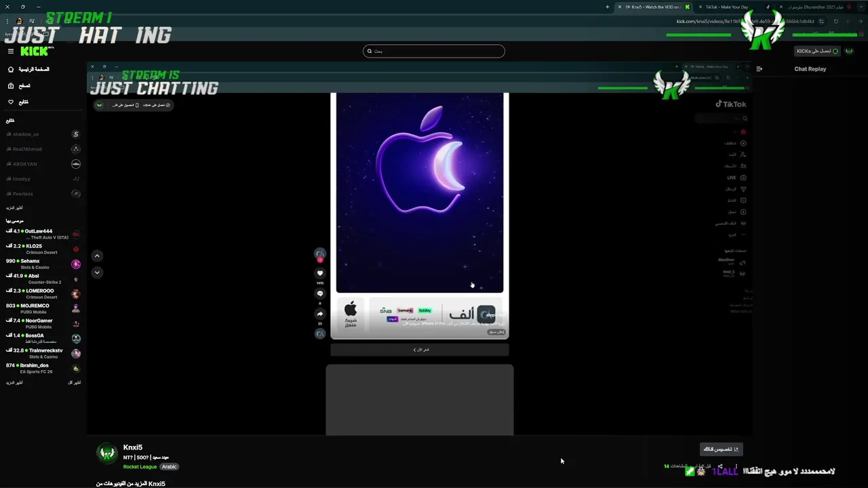Open recommended channel Absi
Viewport: 868px width, 488px height.
43,279
